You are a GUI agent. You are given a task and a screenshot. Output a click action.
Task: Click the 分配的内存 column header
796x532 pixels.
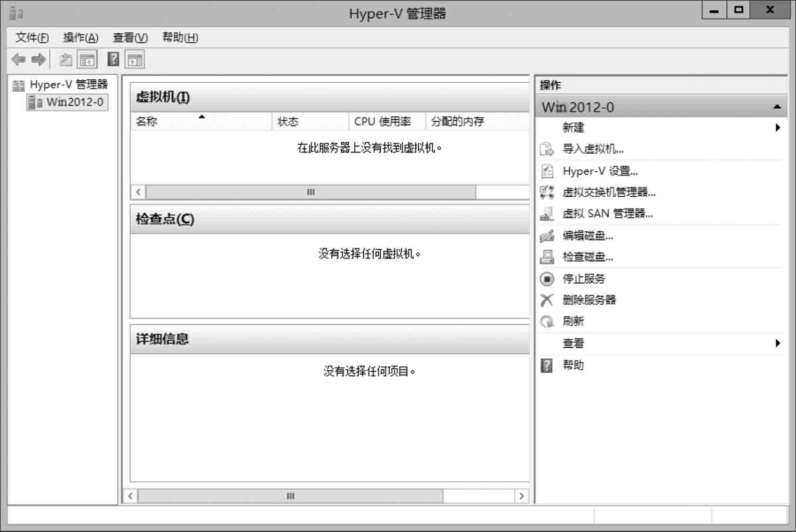click(x=477, y=121)
